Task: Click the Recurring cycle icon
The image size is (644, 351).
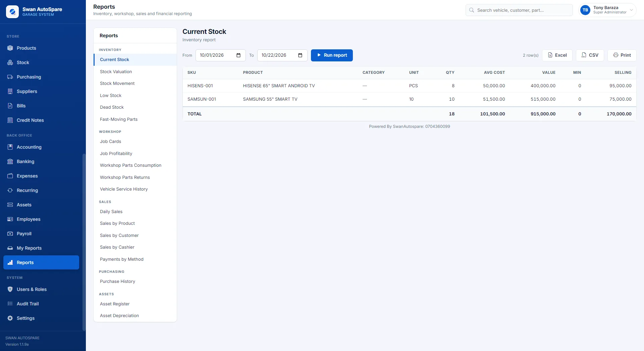Action: click(10, 190)
